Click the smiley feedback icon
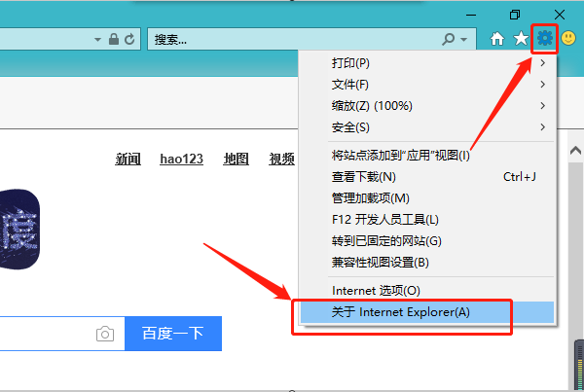584x392 pixels. coord(568,38)
